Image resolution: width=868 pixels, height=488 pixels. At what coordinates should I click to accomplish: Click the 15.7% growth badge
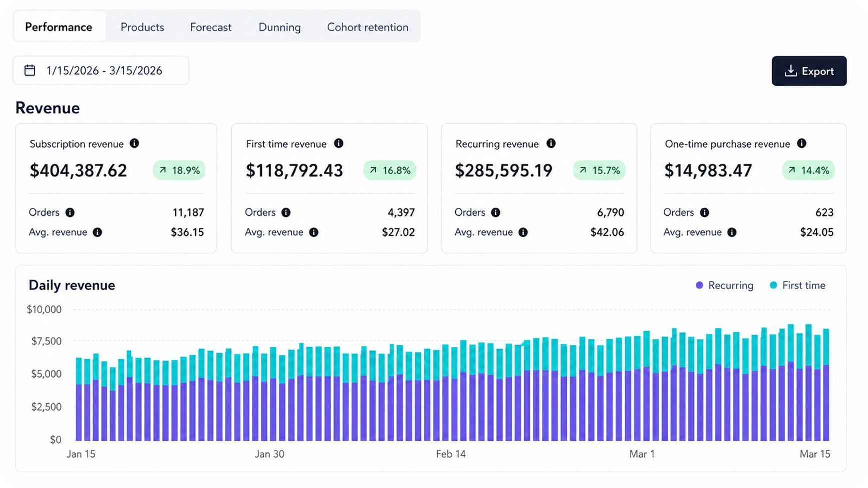point(599,170)
